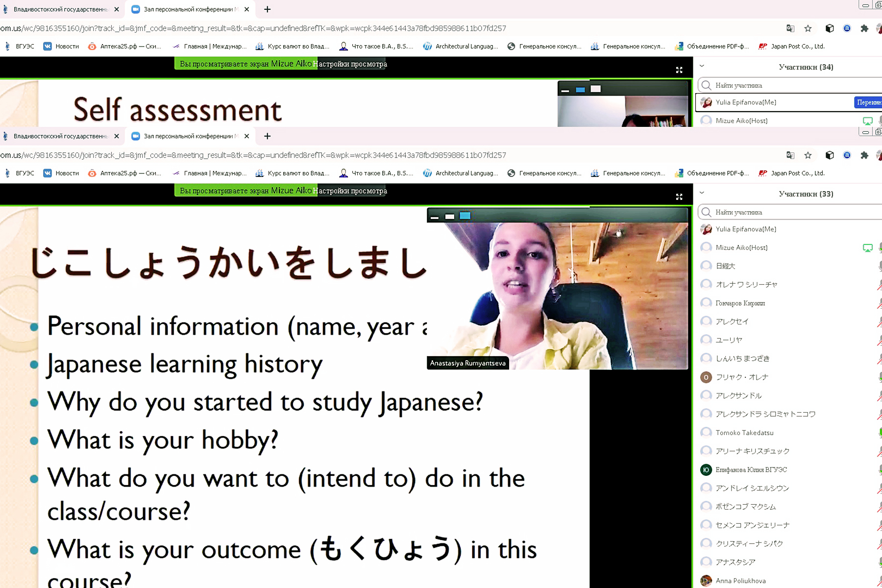Image resolution: width=882 pixels, height=588 pixels.
Task: Click translate page icon in lower browser window
Action: click(x=790, y=155)
